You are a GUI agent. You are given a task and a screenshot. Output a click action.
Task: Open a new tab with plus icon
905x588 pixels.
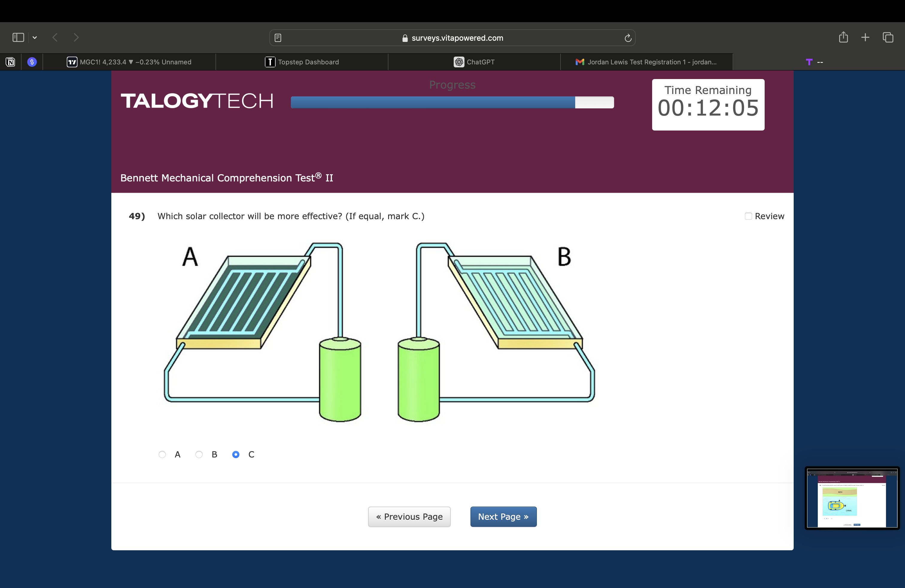tap(865, 37)
